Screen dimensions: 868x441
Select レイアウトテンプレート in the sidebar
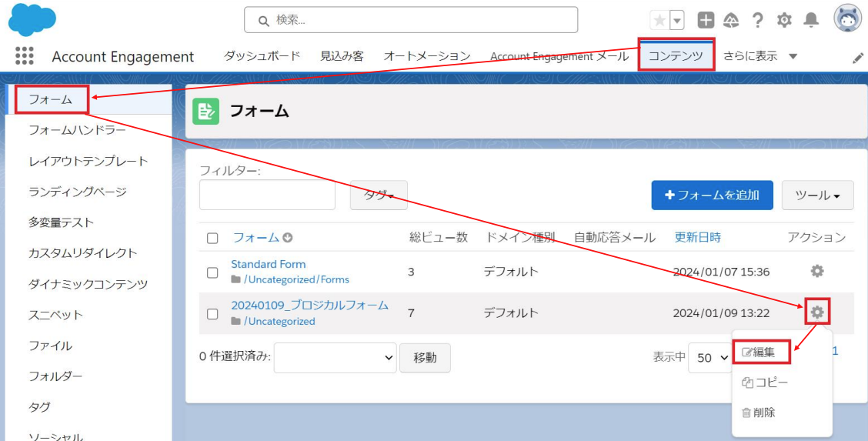point(88,161)
